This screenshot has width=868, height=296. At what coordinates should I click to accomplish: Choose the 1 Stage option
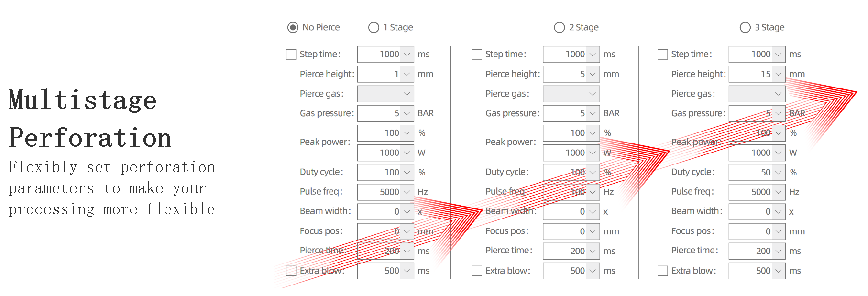pyautogui.click(x=374, y=28)
